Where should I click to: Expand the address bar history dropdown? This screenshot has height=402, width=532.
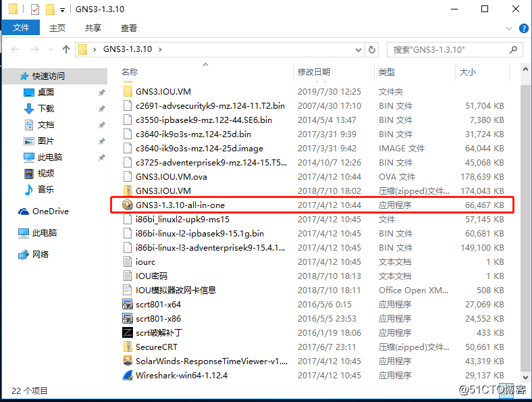click(358, 50)
